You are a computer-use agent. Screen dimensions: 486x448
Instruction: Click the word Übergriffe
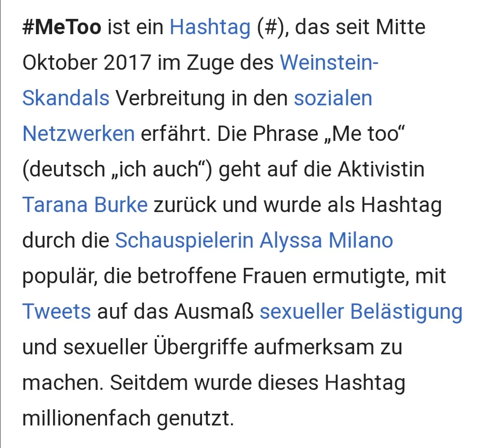tap(201, 347)
